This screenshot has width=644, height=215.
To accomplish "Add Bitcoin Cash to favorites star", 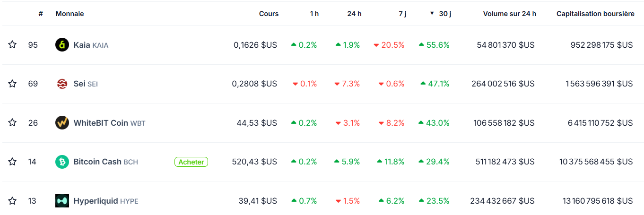I will coord(12,162).
